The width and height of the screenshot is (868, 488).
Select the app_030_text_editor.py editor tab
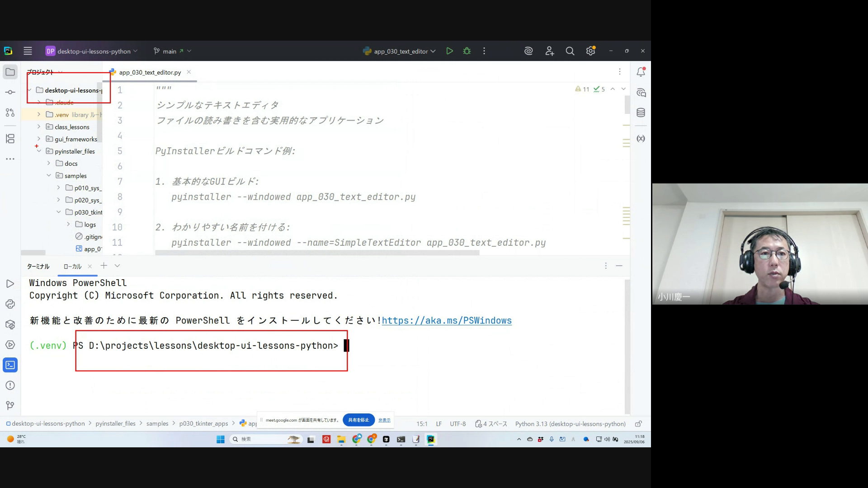[150, 72]
